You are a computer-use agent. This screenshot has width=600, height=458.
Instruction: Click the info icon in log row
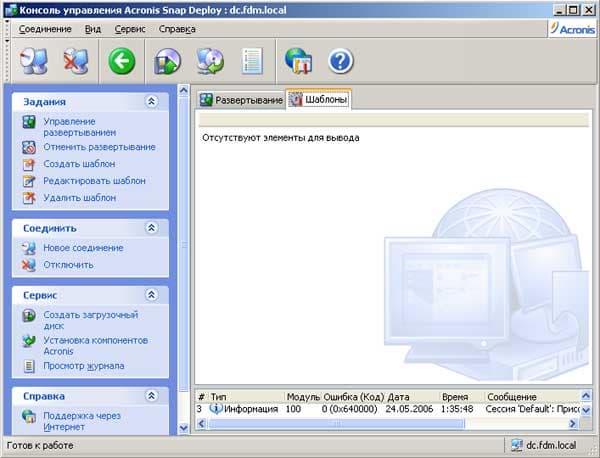[216, 409]
